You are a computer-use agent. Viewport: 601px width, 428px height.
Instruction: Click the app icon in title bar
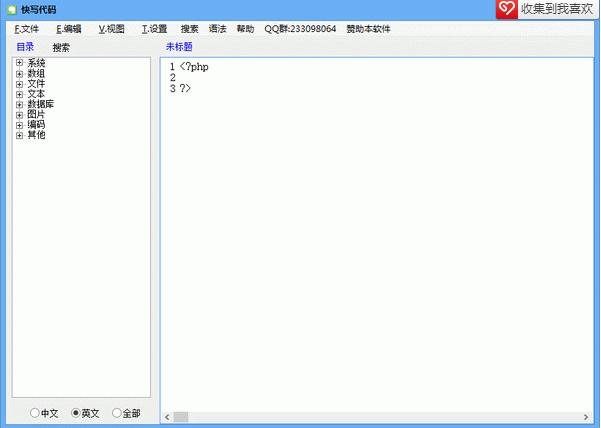click(12, 10)
